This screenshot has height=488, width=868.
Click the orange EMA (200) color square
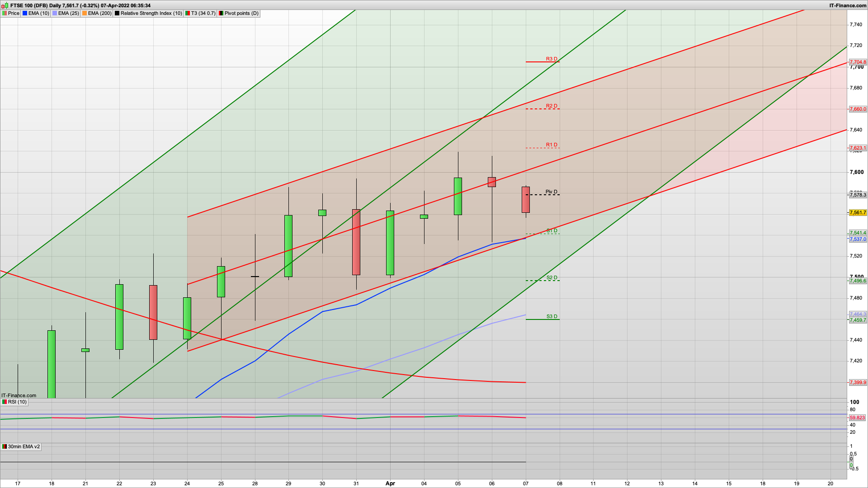(x=85, y=14)
